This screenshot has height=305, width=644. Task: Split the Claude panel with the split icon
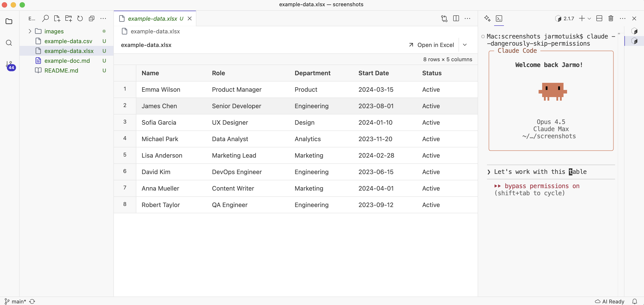[600, 18]
